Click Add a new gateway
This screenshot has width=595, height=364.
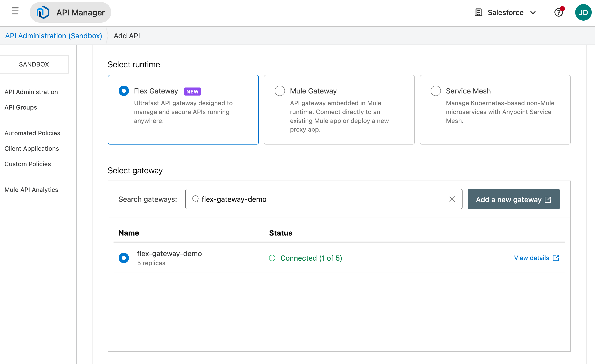point(513,199)
